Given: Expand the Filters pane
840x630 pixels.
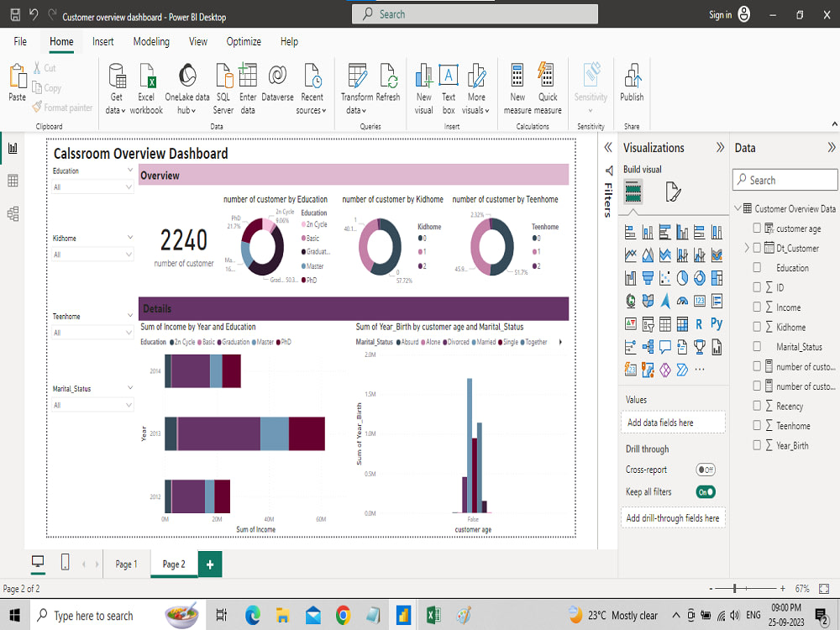Looking at the screenshot, I should pos(608,147).
